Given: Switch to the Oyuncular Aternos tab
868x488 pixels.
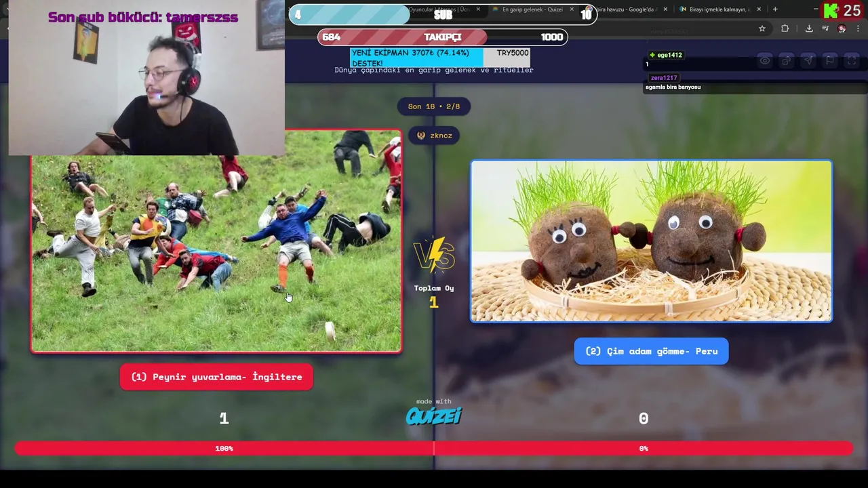Looking at the screenshot, I should tap(441, 9).
